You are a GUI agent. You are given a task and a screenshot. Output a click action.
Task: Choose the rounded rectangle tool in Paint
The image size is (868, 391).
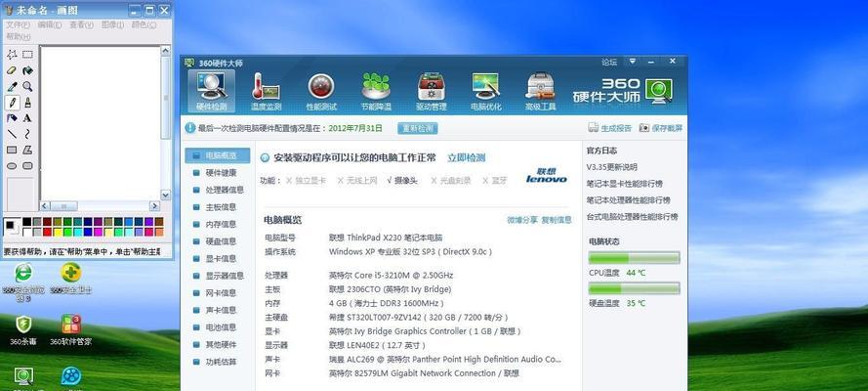click(x=27, y=165)
